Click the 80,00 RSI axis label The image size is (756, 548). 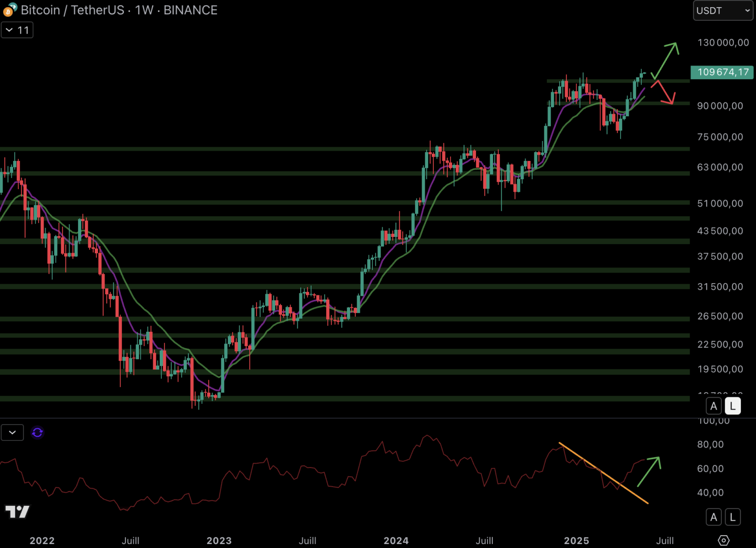710,444
